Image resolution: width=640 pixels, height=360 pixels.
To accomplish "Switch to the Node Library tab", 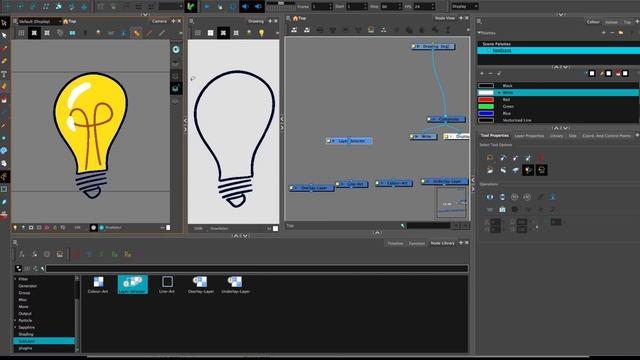I will (x=442, y=243).
